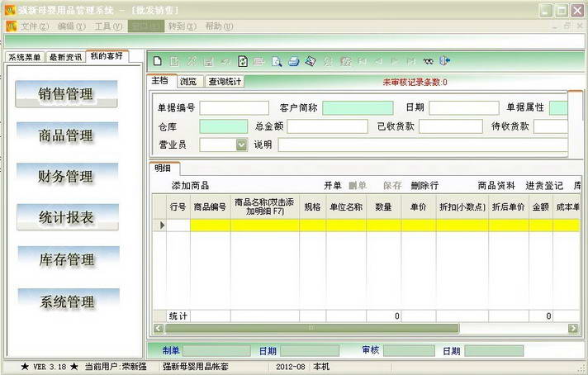Click the grid scrollbar right arrow
Viewport: 588px width, 375px height.
[x=573, y=328]
